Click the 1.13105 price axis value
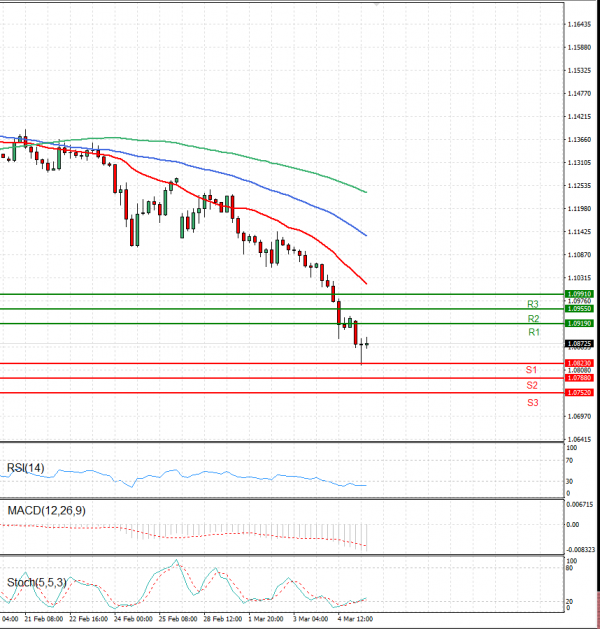The height and width of the screenshot is (629, 600). 580,162
